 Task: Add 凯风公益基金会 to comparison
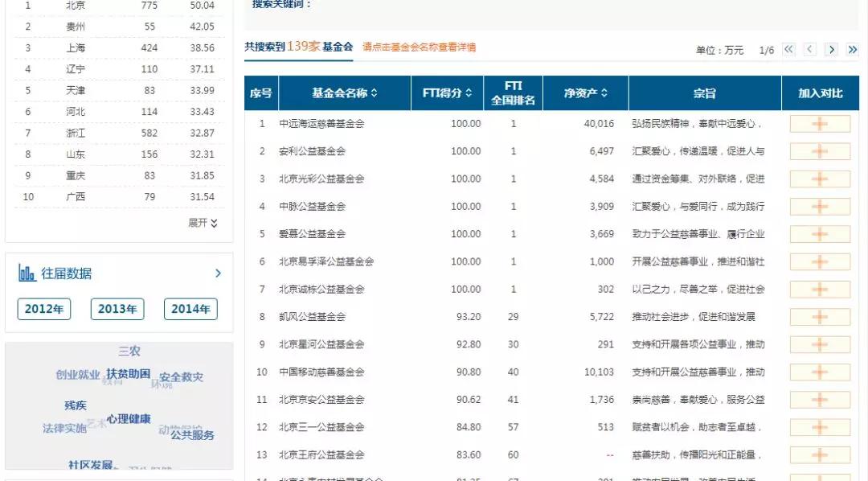point(820,317)
